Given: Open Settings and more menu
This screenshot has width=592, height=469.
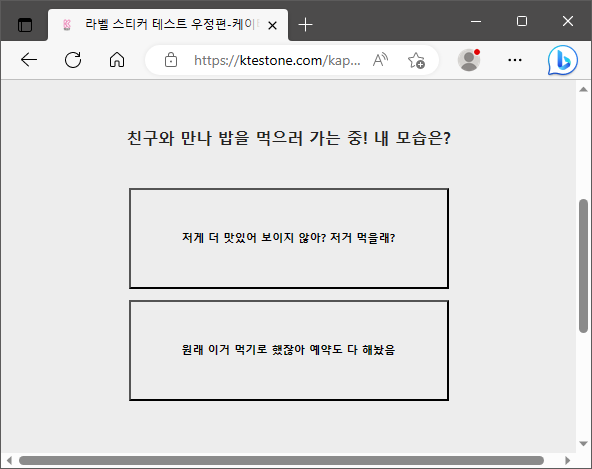Looking at the screenshot, I should (x=515, y=60).
